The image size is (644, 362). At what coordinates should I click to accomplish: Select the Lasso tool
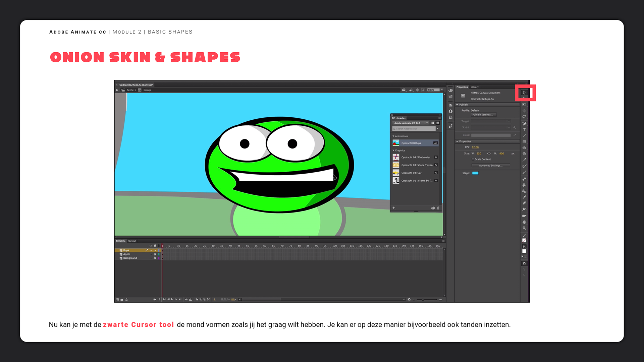[524, 117]
